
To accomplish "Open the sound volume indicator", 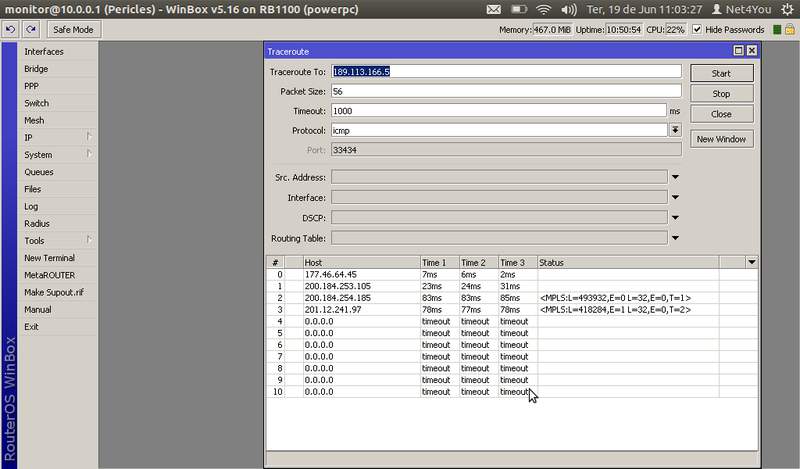I will click(x=568, y=9).
